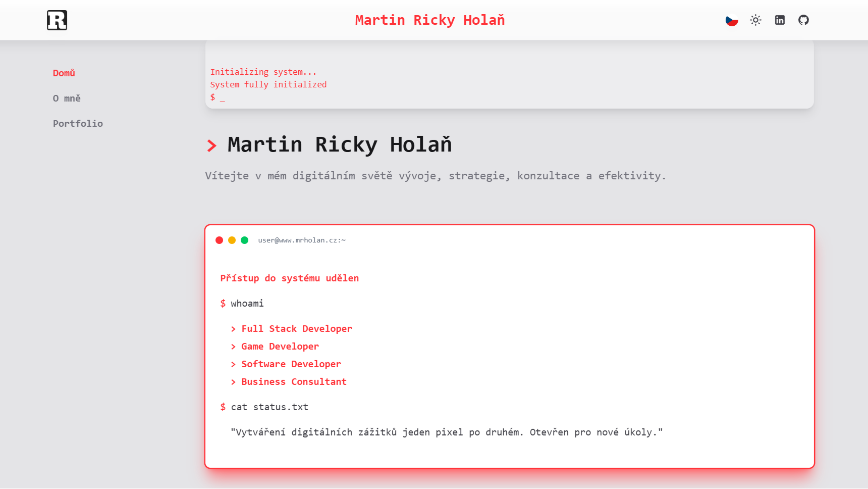Click the whoami command line
This screenshot has width=868, height=489.
coord(247,304)
